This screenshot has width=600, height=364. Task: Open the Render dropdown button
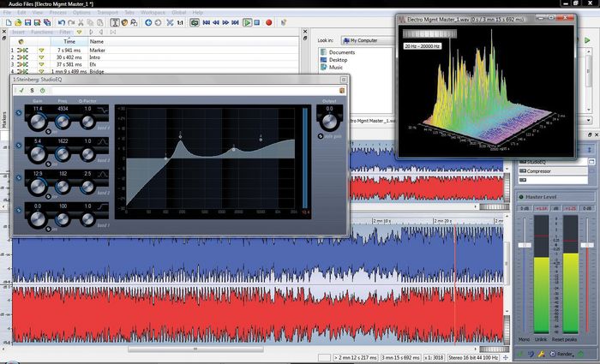[562, 354]
